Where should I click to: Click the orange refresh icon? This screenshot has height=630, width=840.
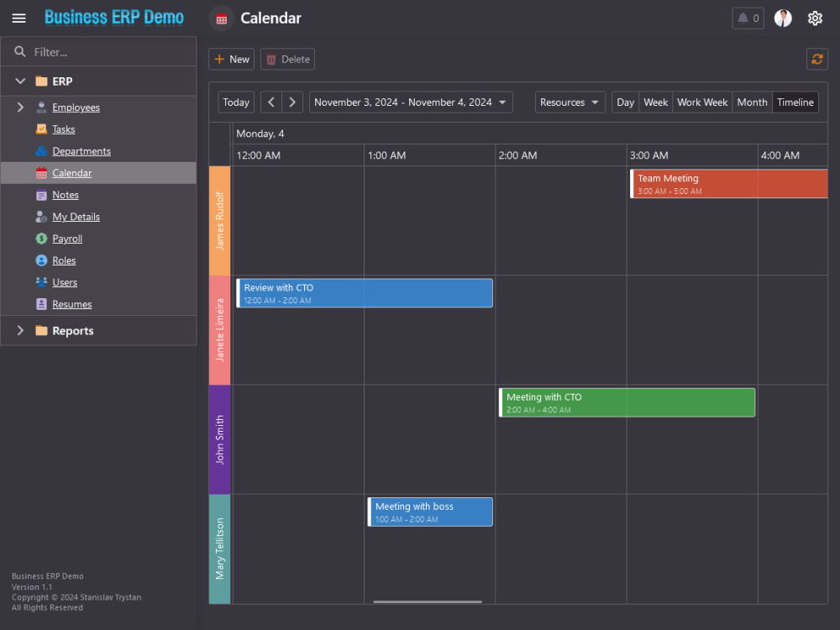[x=817, y=59]
